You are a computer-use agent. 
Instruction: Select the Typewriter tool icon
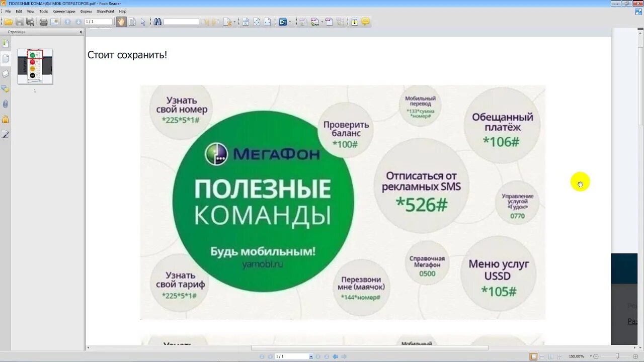(x=355, y=22)
